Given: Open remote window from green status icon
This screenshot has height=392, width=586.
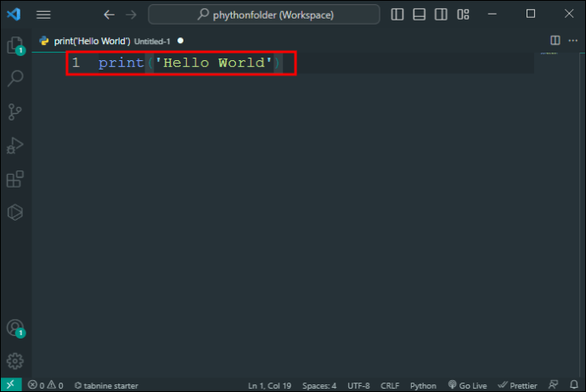Looking at the screenshot, I should tap(11, 384).
